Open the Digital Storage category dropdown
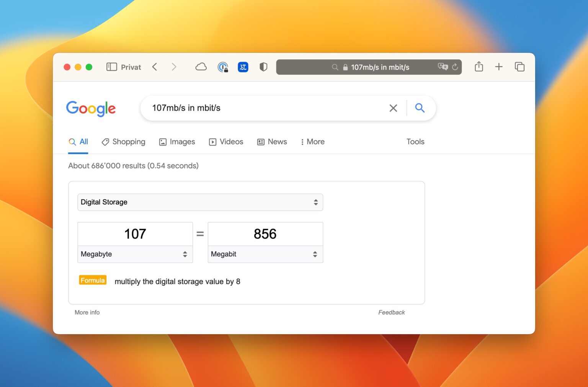 200,202
